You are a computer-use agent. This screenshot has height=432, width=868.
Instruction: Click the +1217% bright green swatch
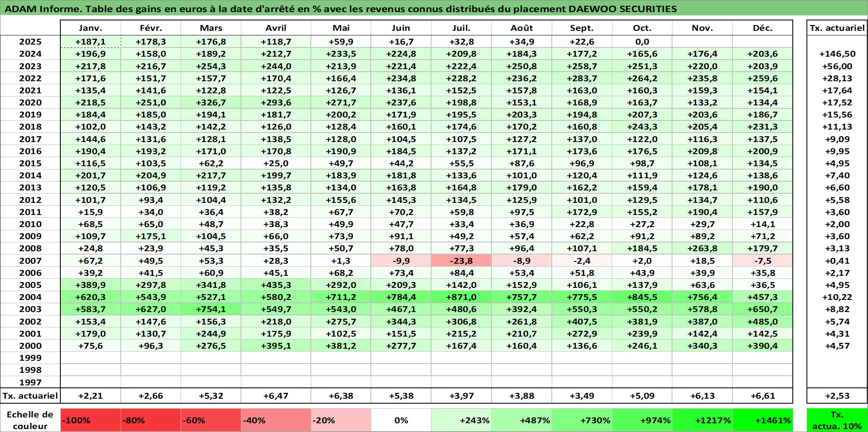(x=702, y=420)
